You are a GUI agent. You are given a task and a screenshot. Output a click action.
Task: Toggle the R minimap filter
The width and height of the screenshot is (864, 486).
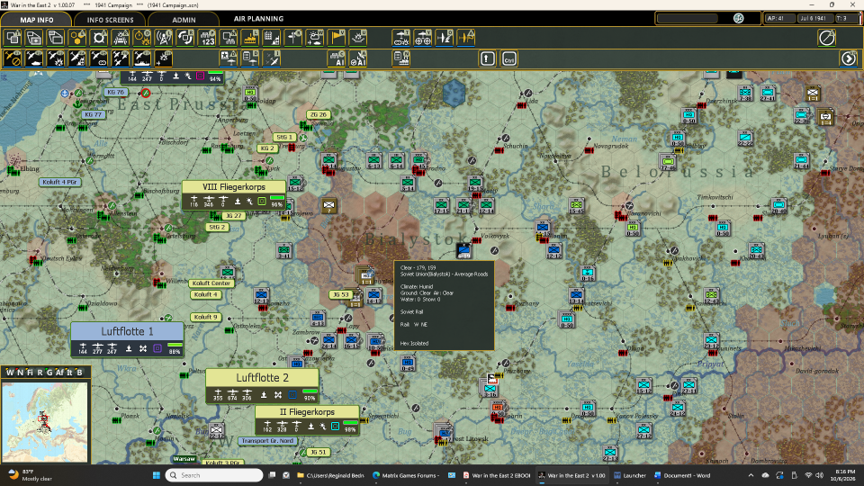pyautogui.click(x=39, y=372)
